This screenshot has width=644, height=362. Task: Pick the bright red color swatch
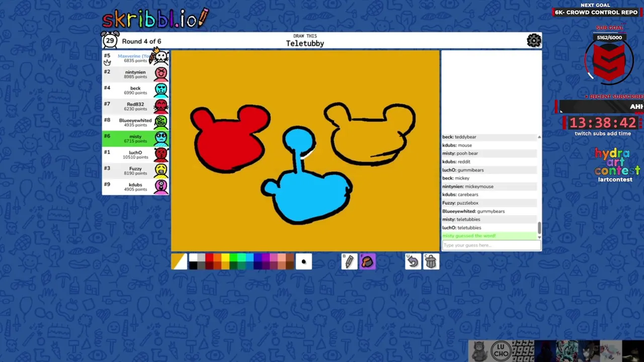[209, 257]
